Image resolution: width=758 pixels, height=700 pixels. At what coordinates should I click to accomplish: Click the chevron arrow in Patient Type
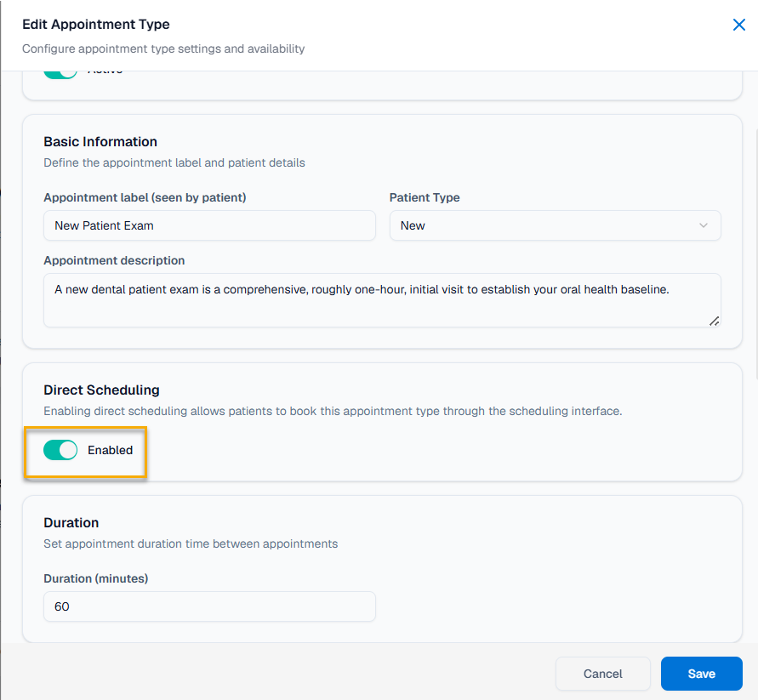703,225
